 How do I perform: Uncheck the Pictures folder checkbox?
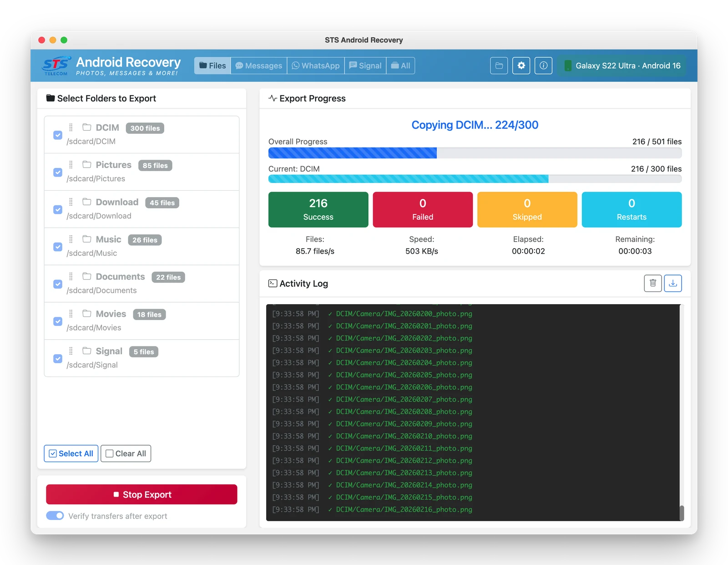coord(58,173)
